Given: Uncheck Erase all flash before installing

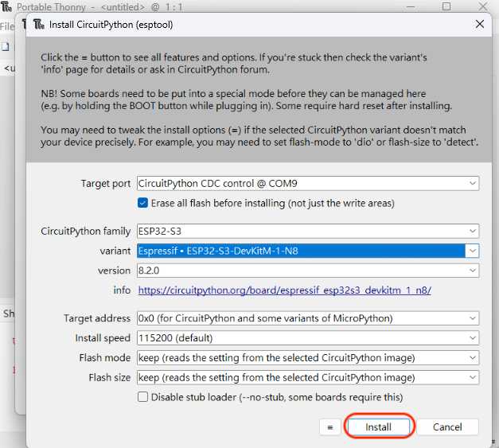Looking at the screenshot, I should [143, 203].
